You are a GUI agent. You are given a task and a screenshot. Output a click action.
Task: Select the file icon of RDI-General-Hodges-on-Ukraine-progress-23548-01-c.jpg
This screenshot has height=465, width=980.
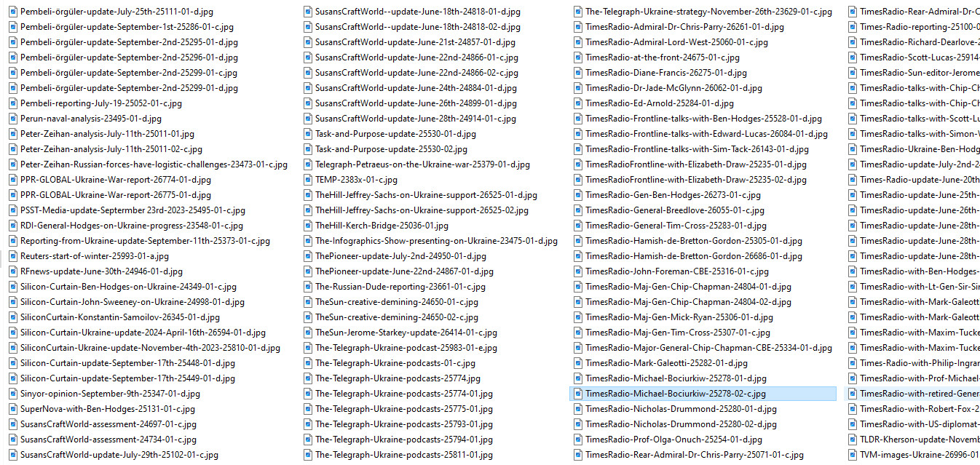coord(13,226)
